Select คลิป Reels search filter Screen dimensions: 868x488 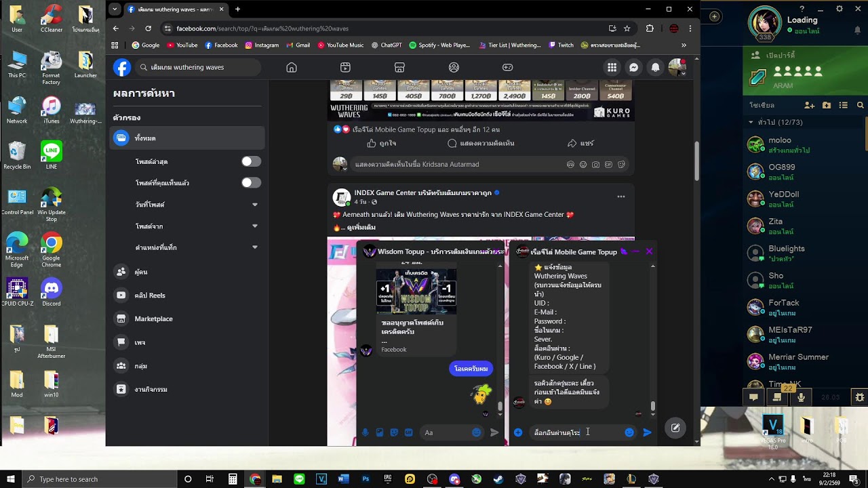coord(189,296)
